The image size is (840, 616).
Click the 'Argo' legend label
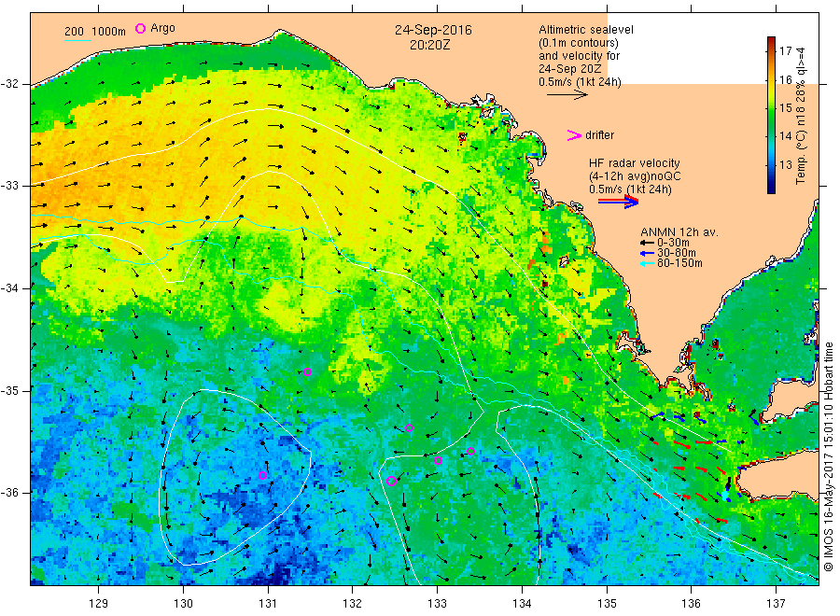[162, 28]
